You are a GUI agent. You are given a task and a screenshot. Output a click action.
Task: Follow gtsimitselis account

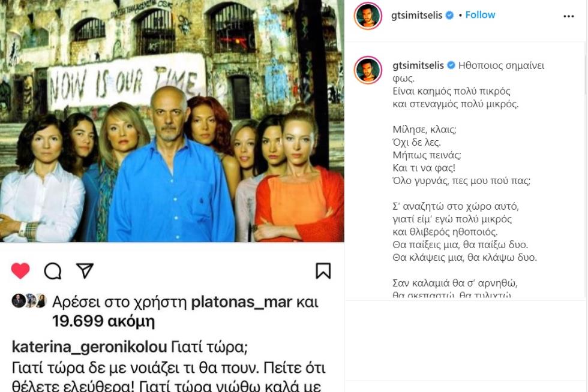tap(480, 15)
